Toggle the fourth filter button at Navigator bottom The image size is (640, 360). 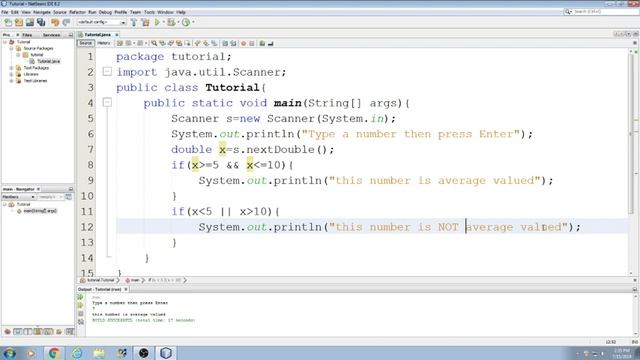(x=38, y=331)
